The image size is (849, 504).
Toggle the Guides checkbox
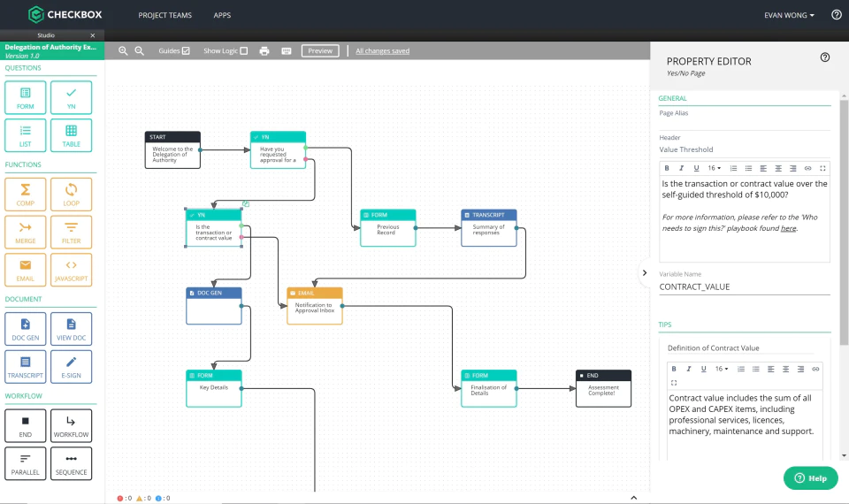click(186, 51)
